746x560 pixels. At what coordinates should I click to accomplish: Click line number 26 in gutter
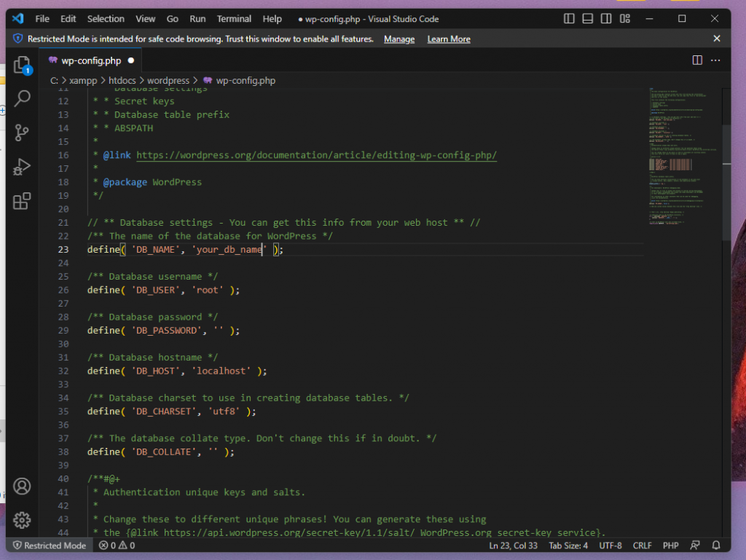[63, 290]
